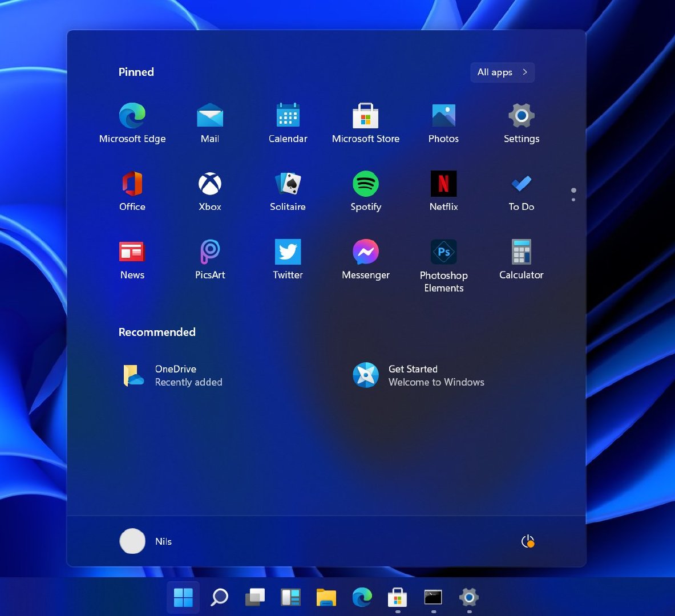Viewport: 675px width, 616px height.
Task: Click the Nils account avatar
Action: 132,541
